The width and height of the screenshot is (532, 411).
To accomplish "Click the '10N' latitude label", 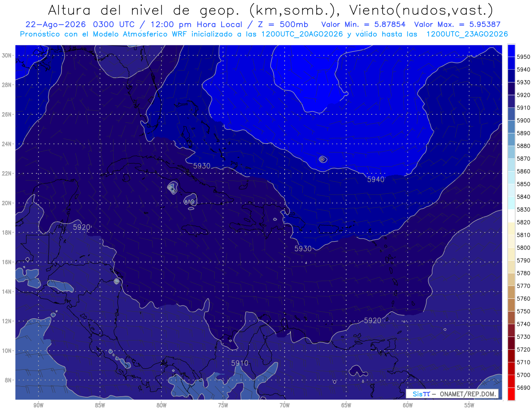I will [7, 351].
